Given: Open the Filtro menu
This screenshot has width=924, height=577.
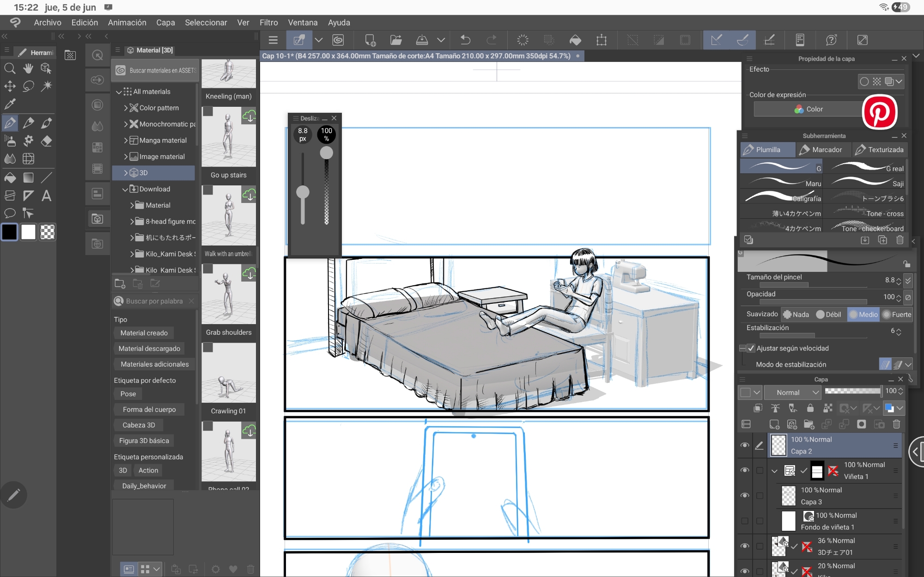Looking at the screenshot, I should (x=268, y=22).
